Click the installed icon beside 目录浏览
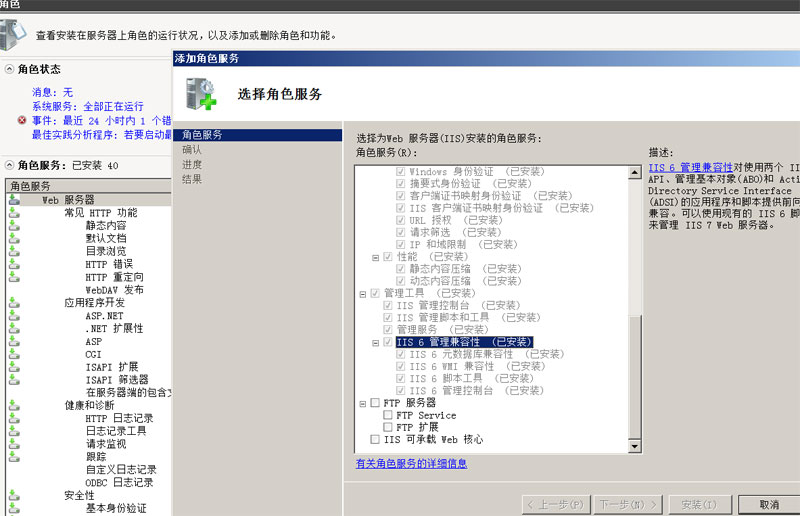Image resolution: width=800 pixels, height=516 pixels. [14, 251]
